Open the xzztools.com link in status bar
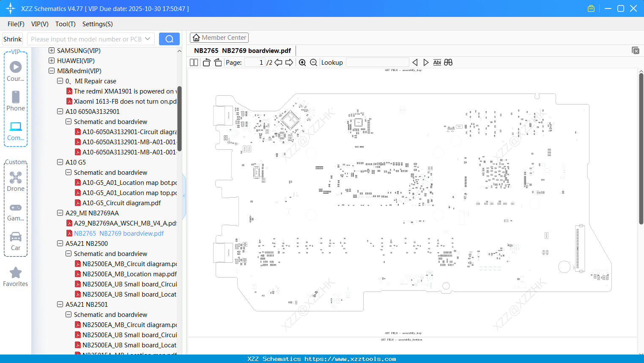Screen dimensions: 644x363 [350, 359]
